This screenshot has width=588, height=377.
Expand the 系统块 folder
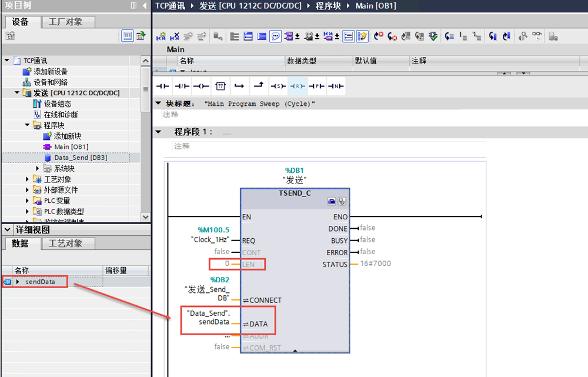(x=38, y=169)
